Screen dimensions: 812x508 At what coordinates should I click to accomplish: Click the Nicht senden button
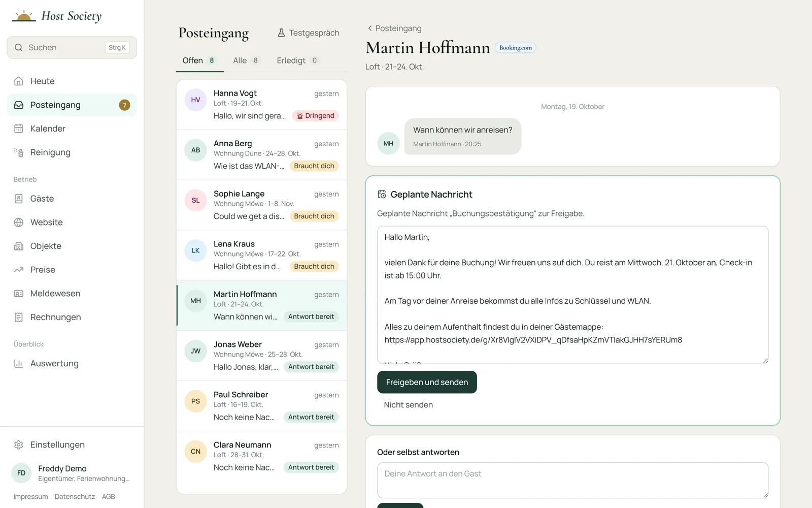[409, 405]
